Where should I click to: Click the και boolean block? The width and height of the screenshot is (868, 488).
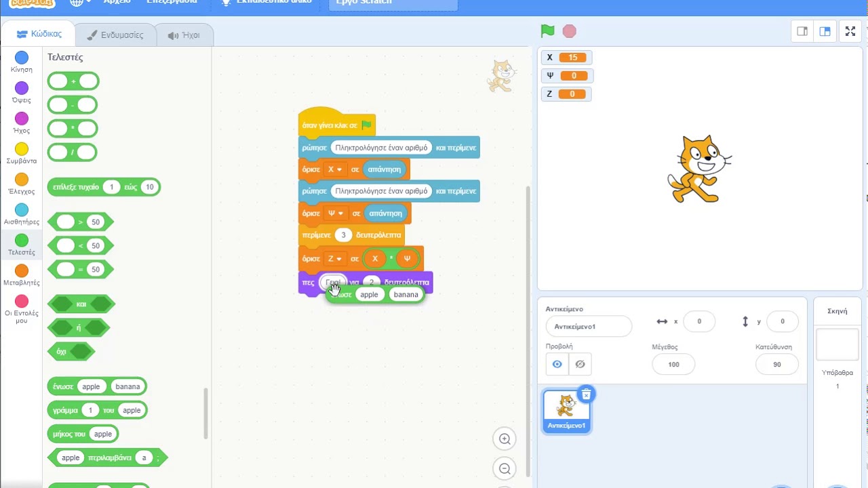81,304
